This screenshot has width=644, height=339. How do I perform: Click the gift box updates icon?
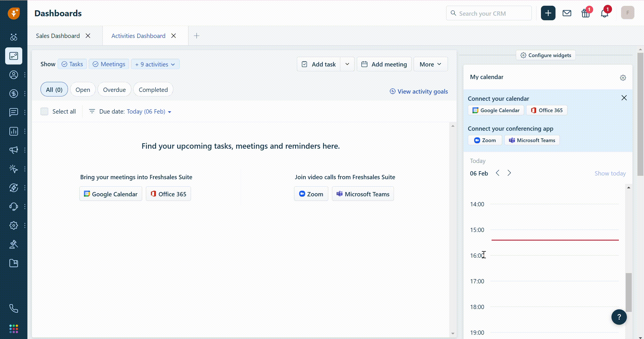(585, 13)
